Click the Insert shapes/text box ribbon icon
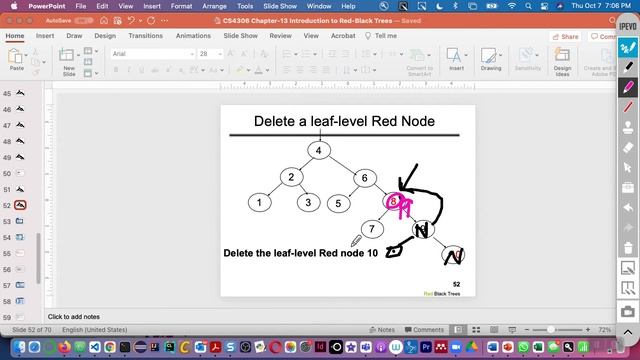The width and height of the screenshot is (640, 360). click(453, 55)
